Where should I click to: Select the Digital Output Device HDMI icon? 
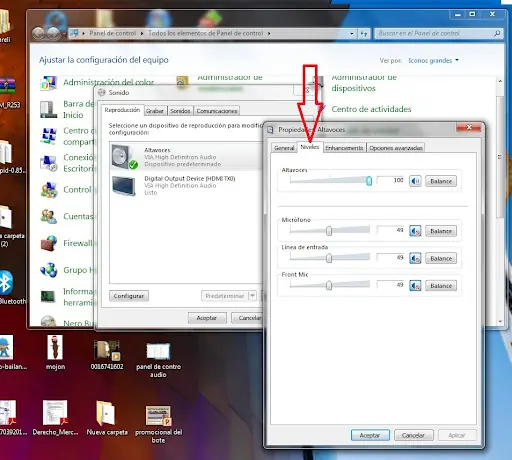pyautogui.click(x=124, y=186)
